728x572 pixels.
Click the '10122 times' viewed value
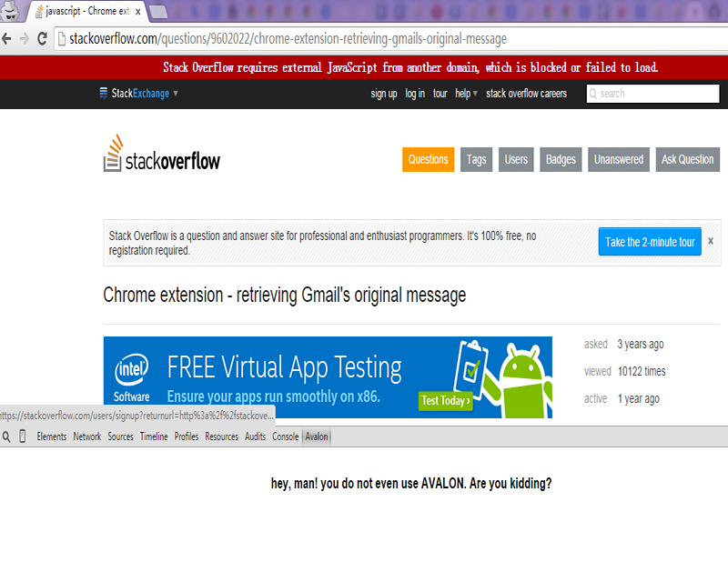click(642, 371)
